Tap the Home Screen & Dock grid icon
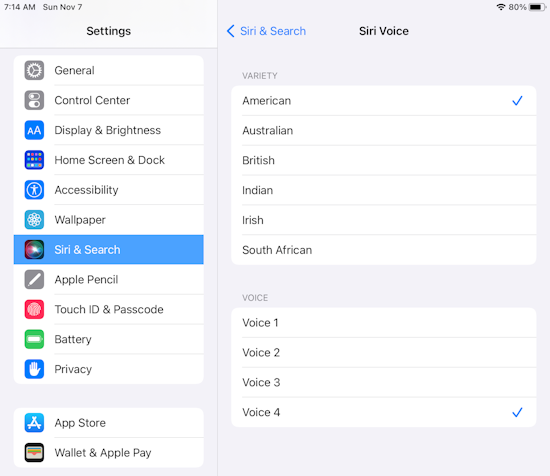The height and width of the screenshot is (476, 550). (x=34, y=160)
